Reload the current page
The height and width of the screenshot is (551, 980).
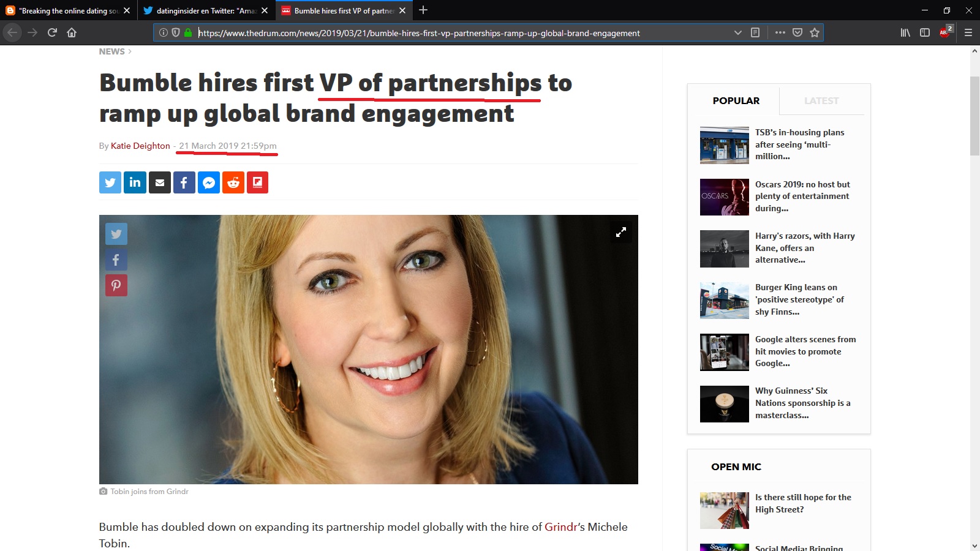click(52, 32)
